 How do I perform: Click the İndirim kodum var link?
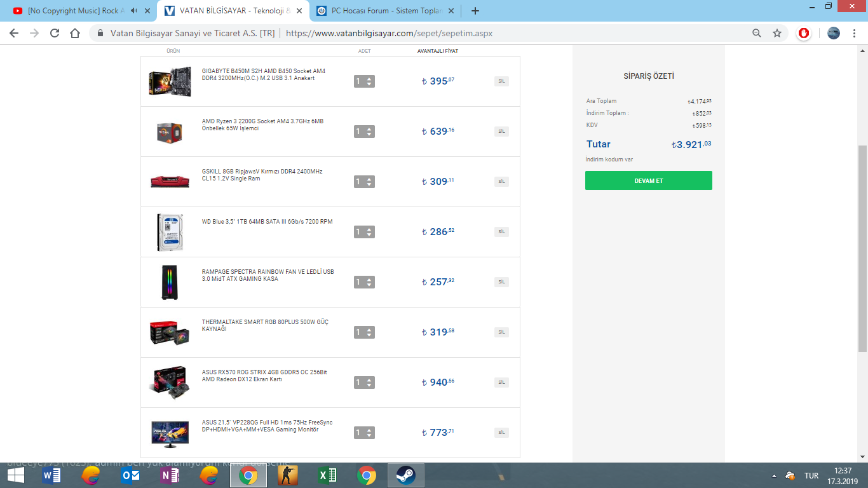[x=609, y=159]
